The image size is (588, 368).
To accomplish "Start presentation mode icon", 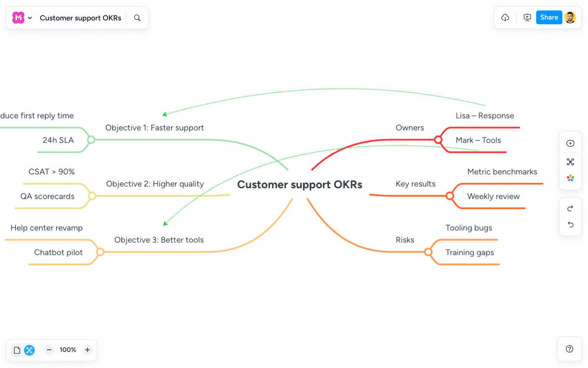I will coord(527,18).
